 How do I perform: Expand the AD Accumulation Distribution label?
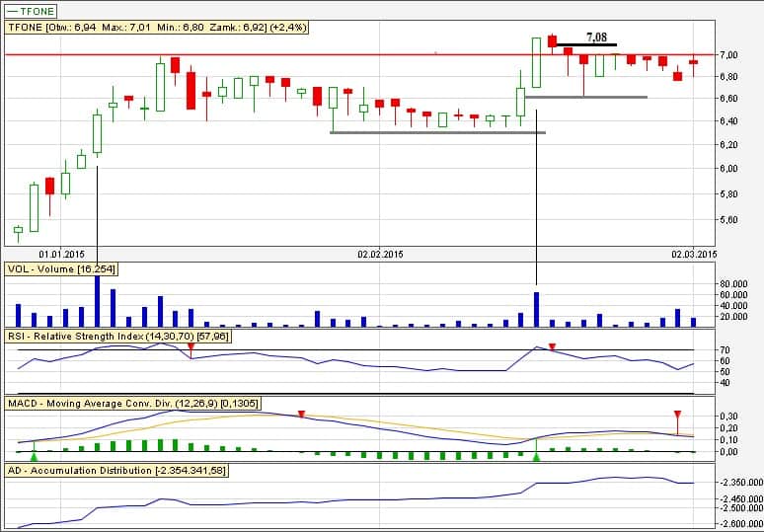click(x=116, y=471)
